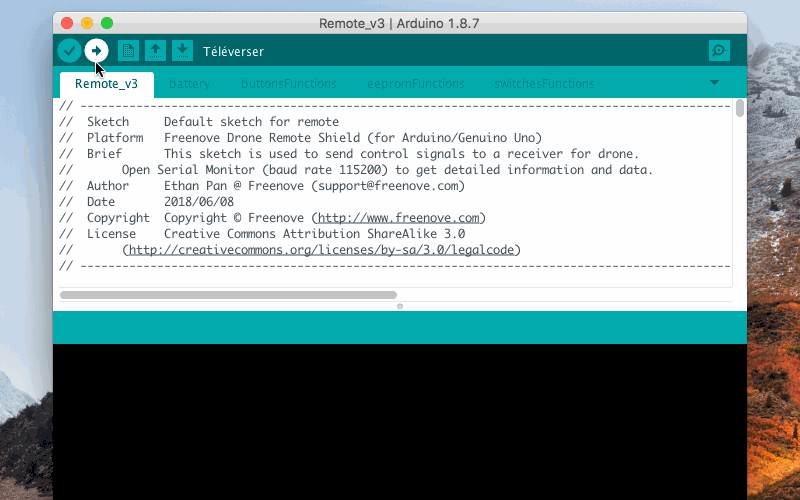Click the 'Ethan Pan' author name
The width and height of the screenshot is (800, 500).
coord(195,186)
